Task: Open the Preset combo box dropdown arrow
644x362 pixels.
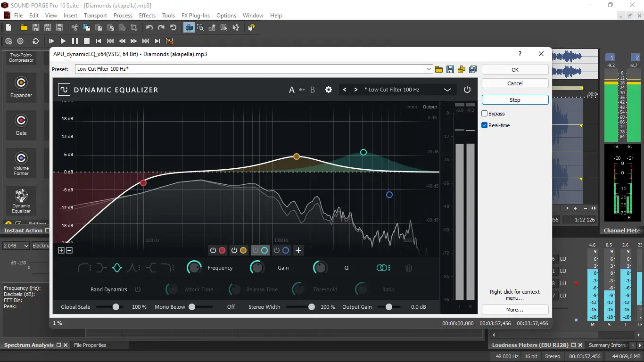Action: tap(429, 69)
